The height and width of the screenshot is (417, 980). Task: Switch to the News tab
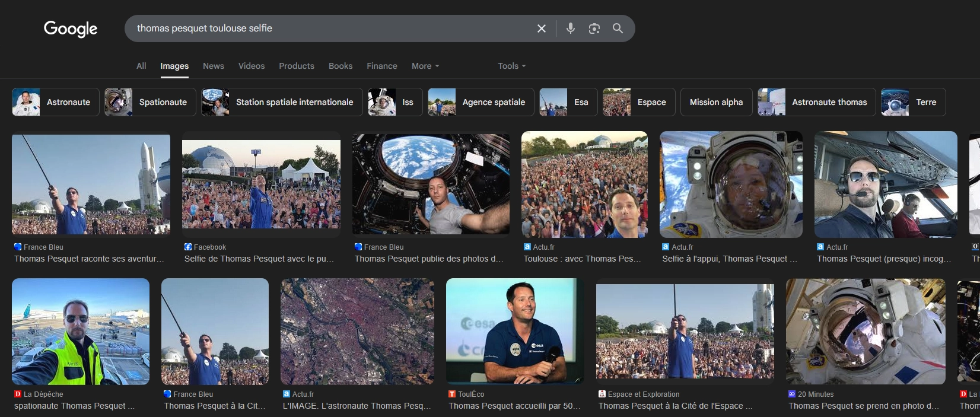click(x=213, y=66)
